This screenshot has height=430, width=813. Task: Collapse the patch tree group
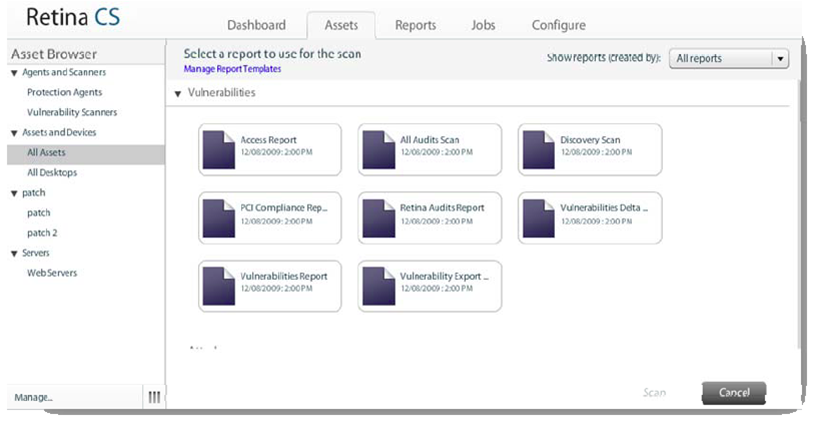tap(15, 193)
